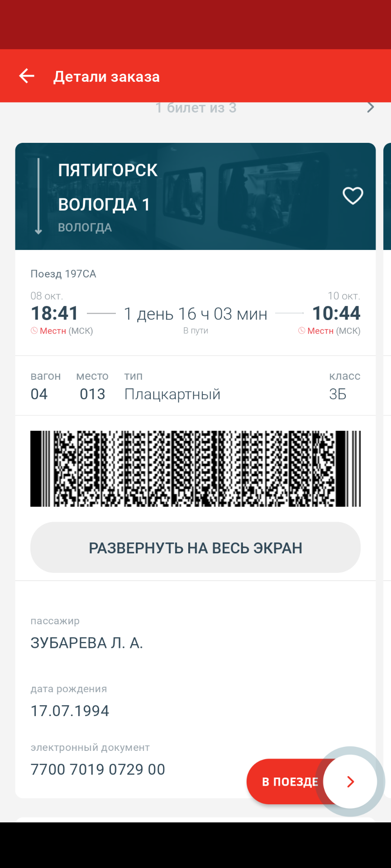The height and width of the screenshot is (868, 391).
Task: Click the route direction down-arrow icon
Action: click(38, 196)
